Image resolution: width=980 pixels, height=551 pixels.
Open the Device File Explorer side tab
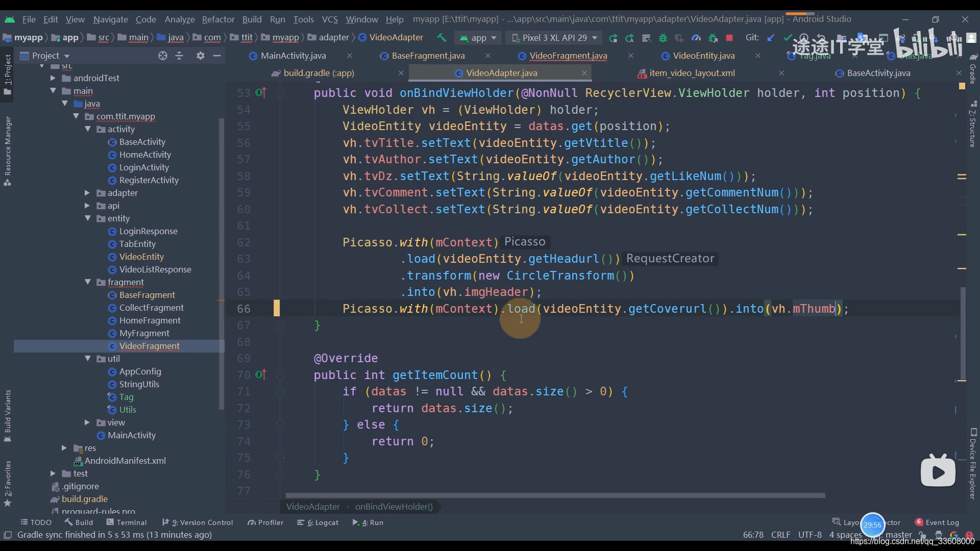pyautogui.click(x=973, y=463)
